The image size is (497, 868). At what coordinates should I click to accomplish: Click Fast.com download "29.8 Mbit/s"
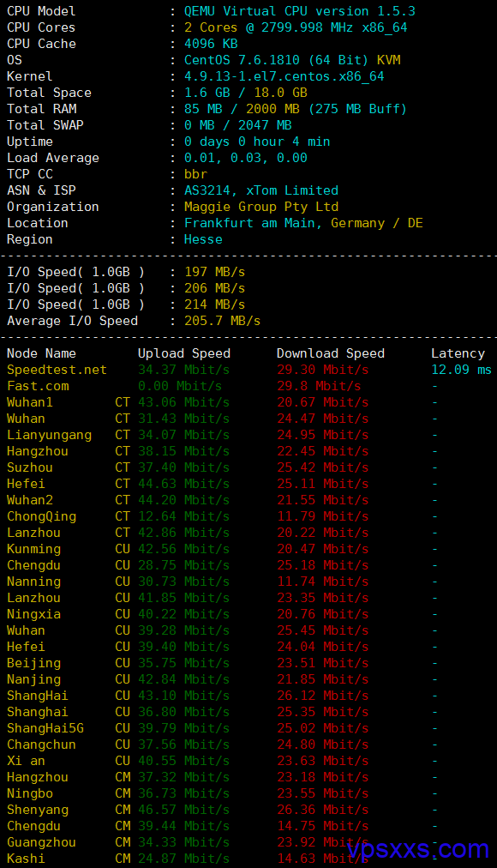click(x=319, y=386)
